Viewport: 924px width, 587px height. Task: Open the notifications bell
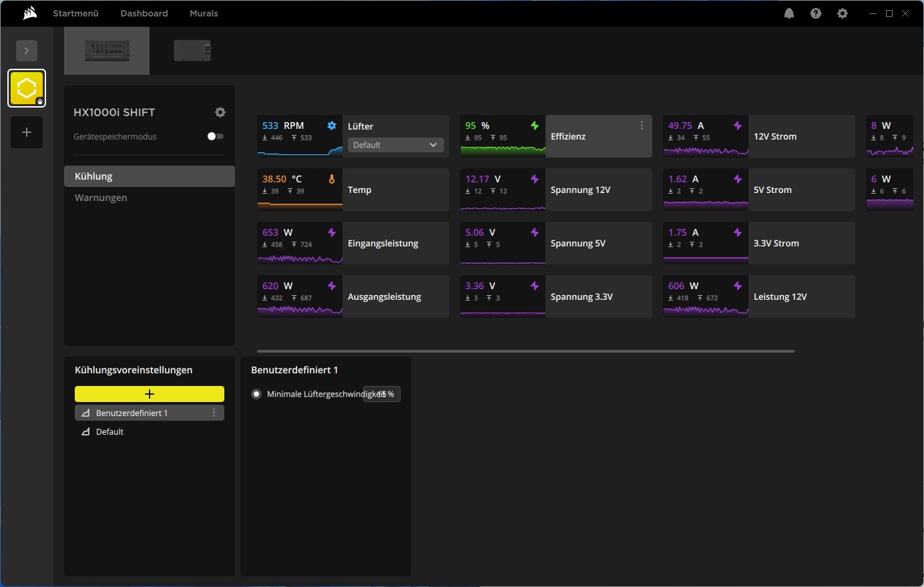coord(788,13)
